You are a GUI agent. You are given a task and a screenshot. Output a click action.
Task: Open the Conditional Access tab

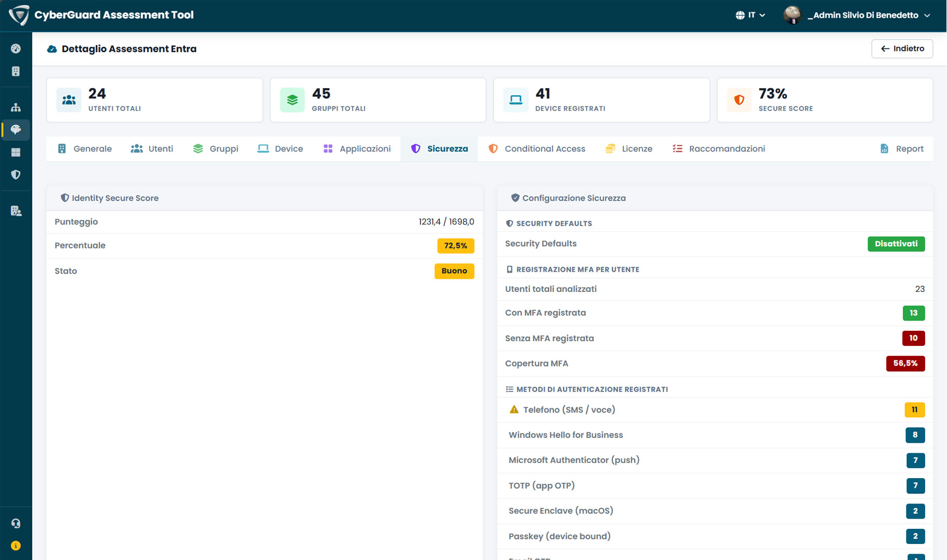tap(537, 149)
